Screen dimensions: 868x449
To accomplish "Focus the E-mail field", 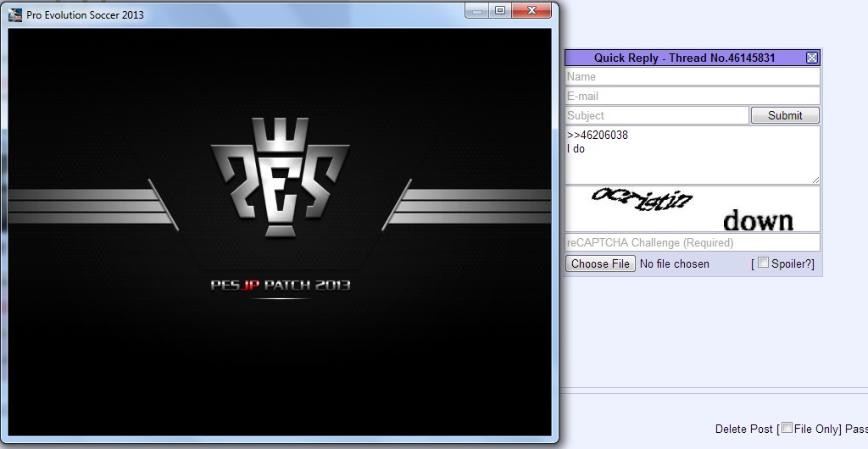I will [693, 97].
